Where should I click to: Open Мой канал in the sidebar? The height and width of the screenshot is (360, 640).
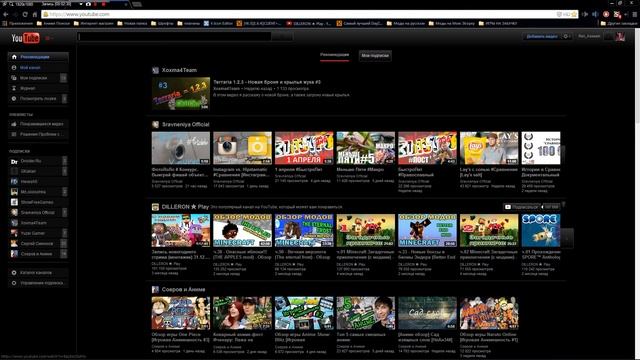[x=38, y=67]
